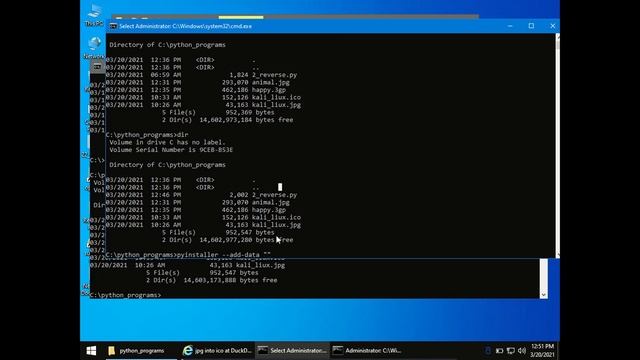The image size is (640, 360).
Task: Click the background window's C:\python_programs> prompt
Action: click(x=126, y=295)
